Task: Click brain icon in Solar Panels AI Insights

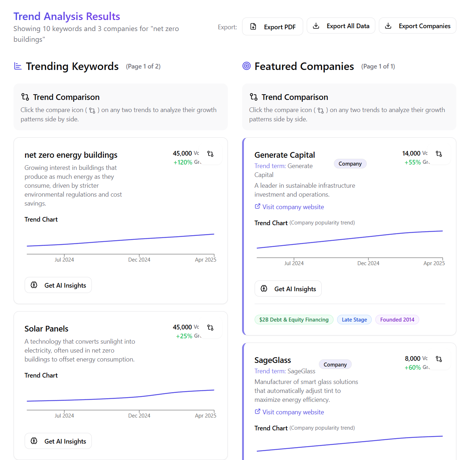Action: (34, 441)
